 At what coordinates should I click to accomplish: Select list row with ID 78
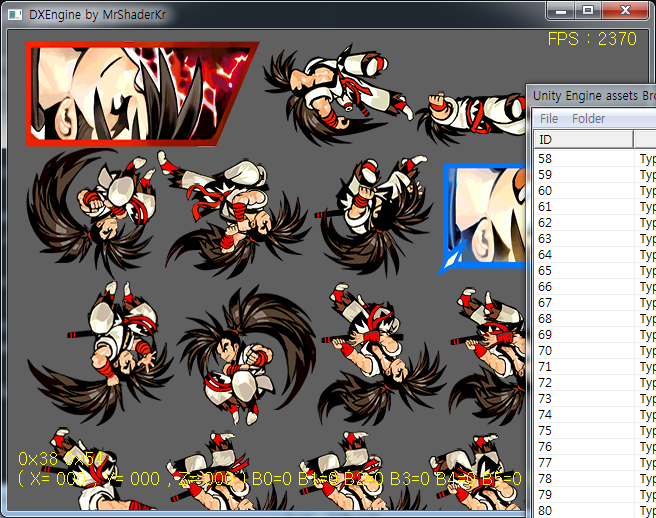click(x=595, y=479)
